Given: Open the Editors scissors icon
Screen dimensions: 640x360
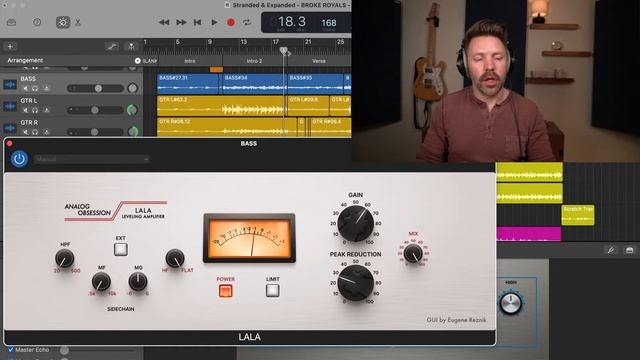Looking at the screenshot, I should tap(78, 22).
